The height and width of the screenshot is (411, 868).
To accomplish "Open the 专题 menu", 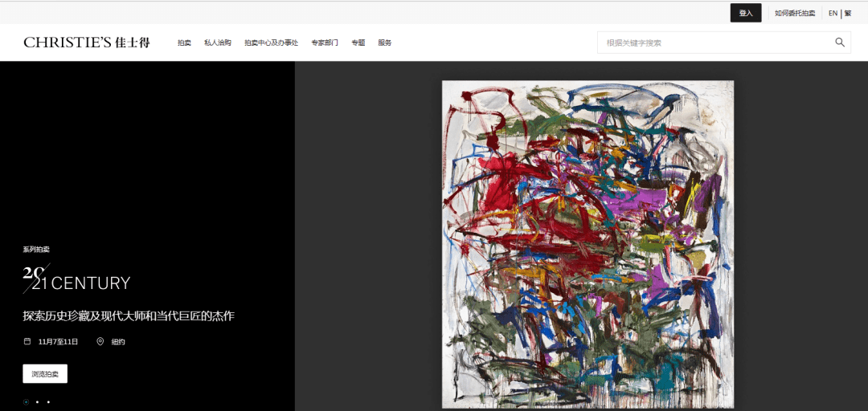I will [x=358, y=43].
